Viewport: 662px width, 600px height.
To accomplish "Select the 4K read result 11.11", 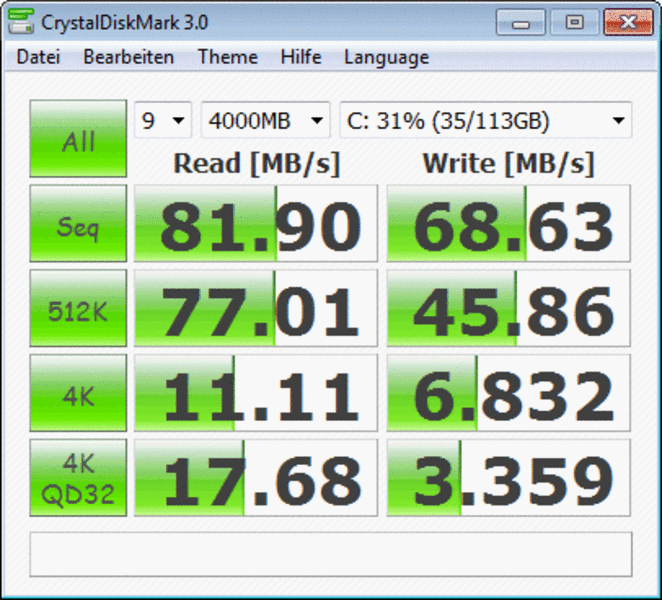I will [x=256, y=393].
